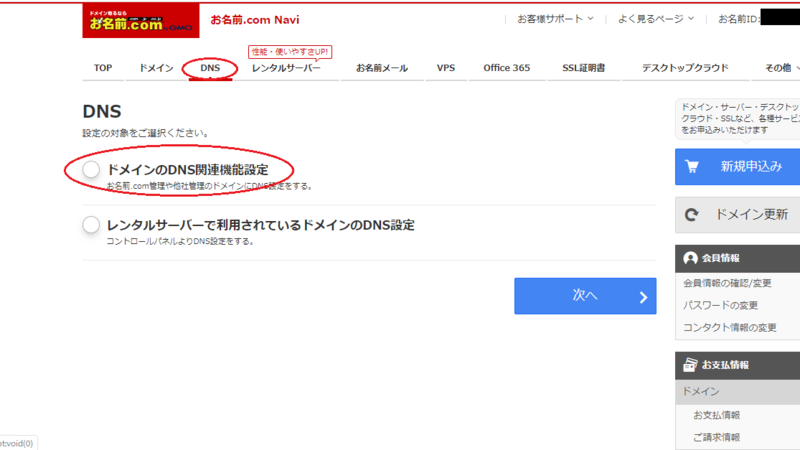This screenshot has width=800, height=450.
Task: Select ドメインのDNS関連機能設定 radio button
Action: (91, 169)
